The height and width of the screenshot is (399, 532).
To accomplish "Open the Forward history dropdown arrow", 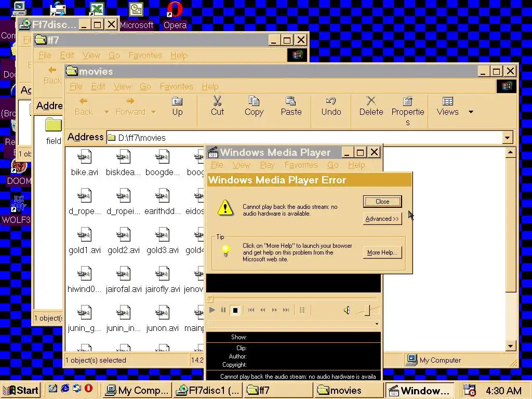I will point(153,112).
